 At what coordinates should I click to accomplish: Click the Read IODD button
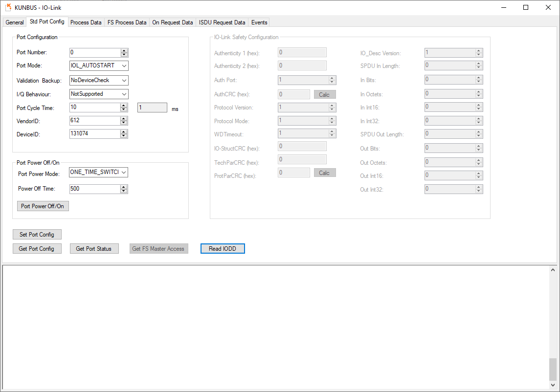pyautogui.click(x=223, y=249)
